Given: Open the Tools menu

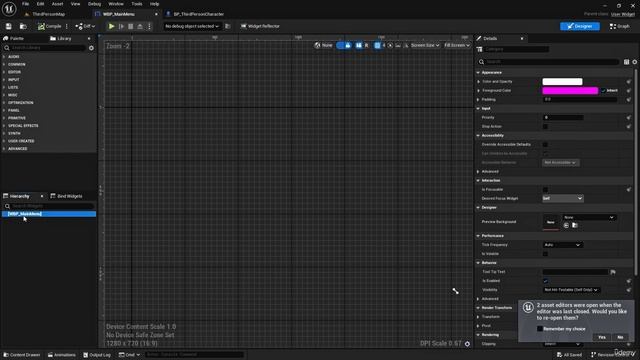Looking at the screenshot, I should coord(137,4).
